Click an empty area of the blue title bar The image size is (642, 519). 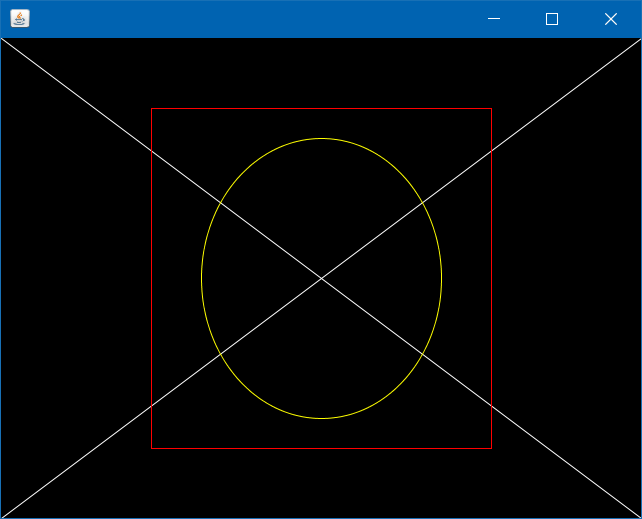point(250,18)
